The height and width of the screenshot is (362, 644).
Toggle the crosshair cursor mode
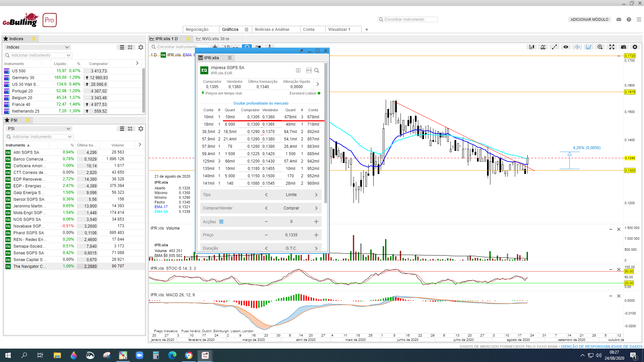(x=577, y=47)
